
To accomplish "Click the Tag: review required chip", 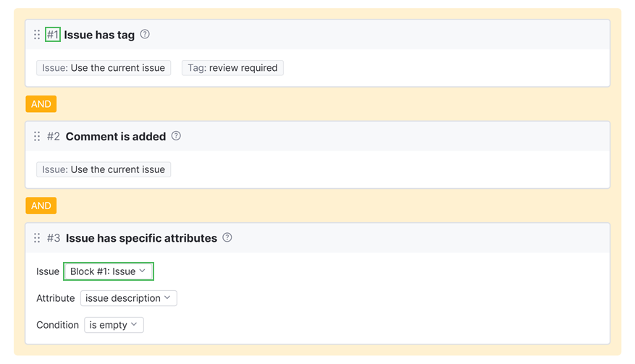I will pyautogui.click(x=232, y=68).
